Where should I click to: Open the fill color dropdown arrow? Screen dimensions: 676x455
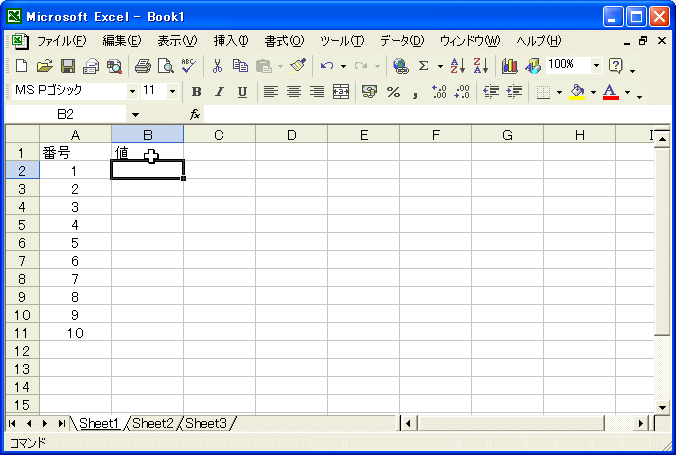(594, 92)
